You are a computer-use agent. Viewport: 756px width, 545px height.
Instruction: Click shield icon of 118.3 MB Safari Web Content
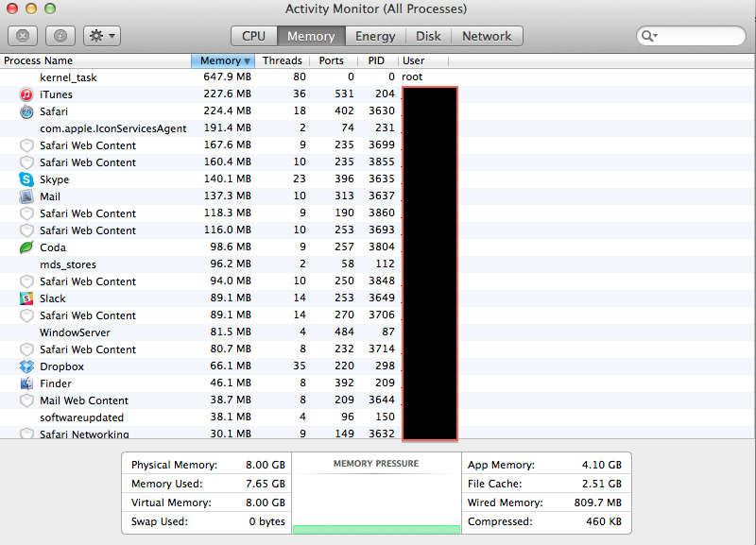pos(26,213)
